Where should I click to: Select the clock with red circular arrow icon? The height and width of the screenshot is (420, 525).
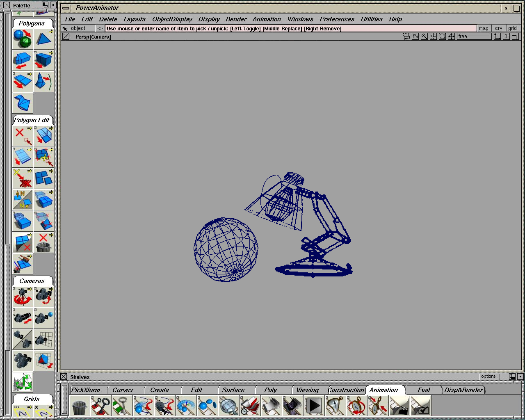point(357,406)
